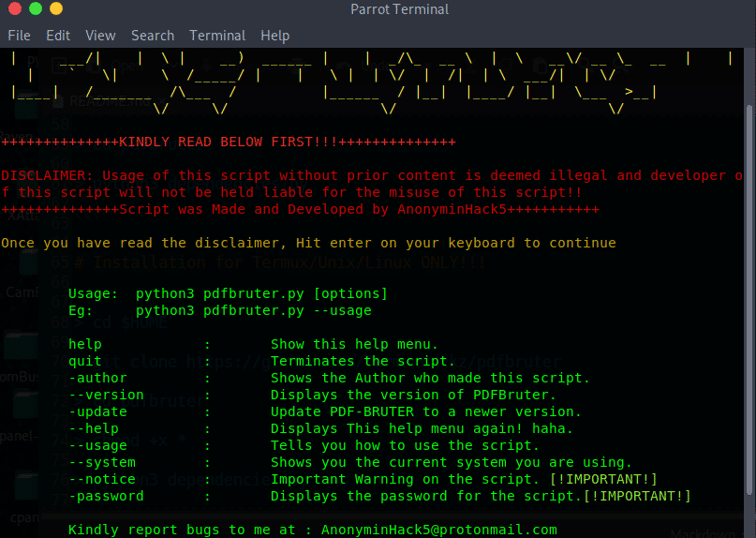Click the 'Eg:' line with --usage example

coord(220,311)
